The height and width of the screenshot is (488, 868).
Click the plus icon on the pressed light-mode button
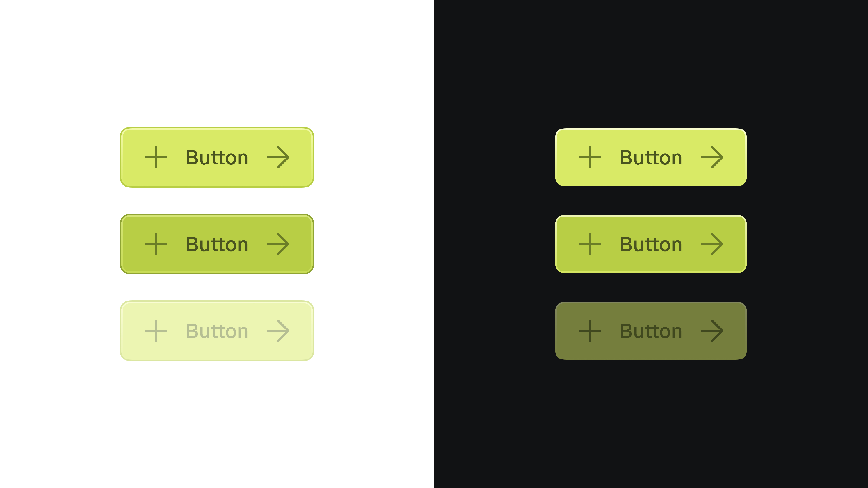tap(156, 243)
